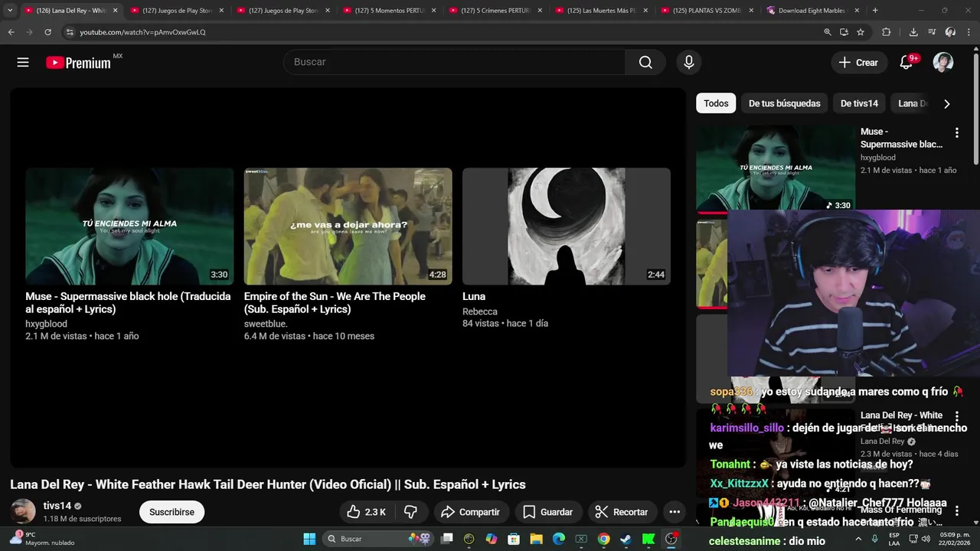
Task: Bookmark this page with star icon
Action: coord(861,32)
